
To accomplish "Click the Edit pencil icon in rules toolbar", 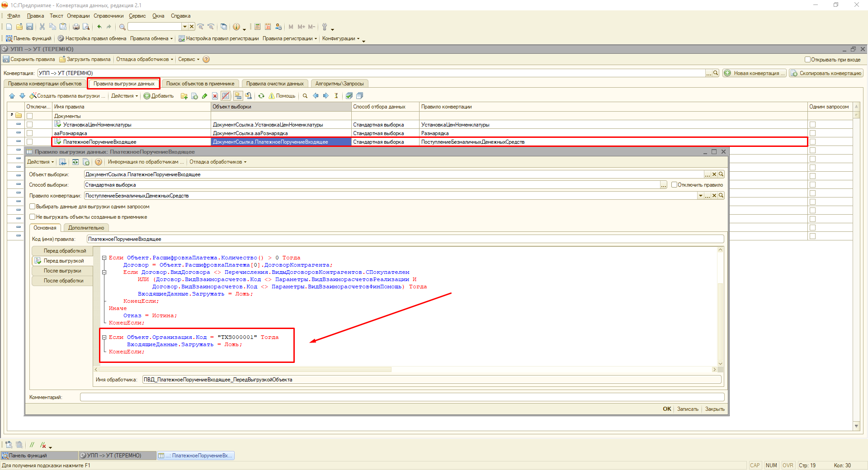I will click(x=205, y=96).
